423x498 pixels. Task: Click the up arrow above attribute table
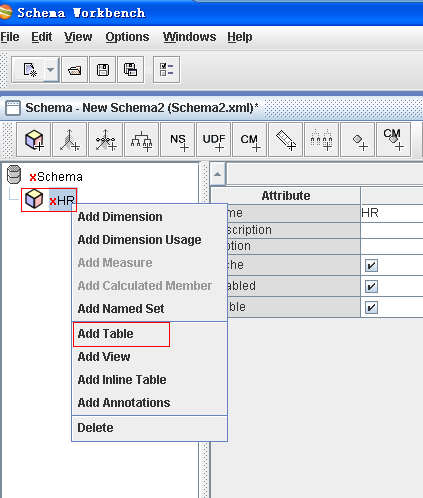[x=218, y=174]
